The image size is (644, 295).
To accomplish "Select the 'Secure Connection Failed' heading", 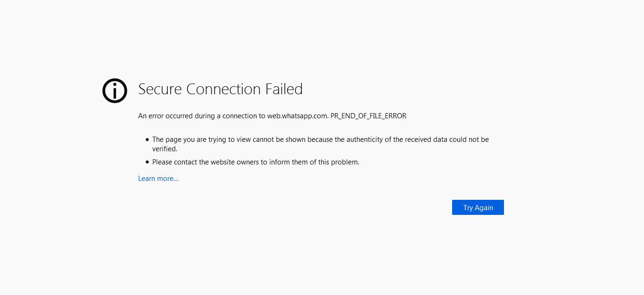I will coord(220,89).
